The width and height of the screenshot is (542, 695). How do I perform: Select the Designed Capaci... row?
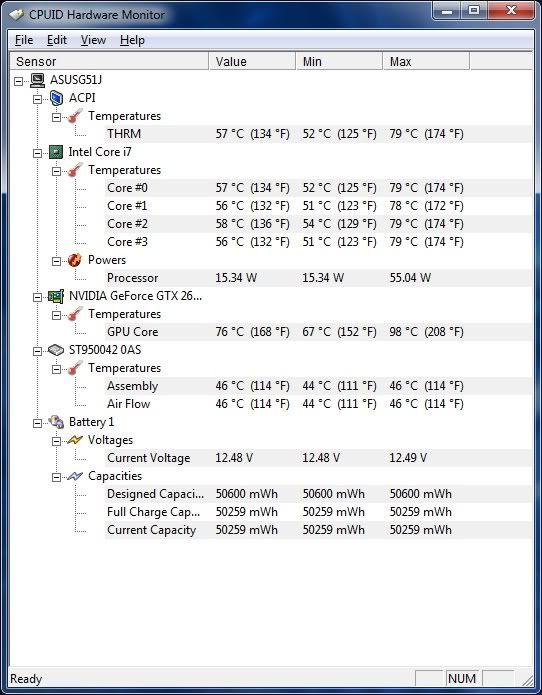point(318,494)
